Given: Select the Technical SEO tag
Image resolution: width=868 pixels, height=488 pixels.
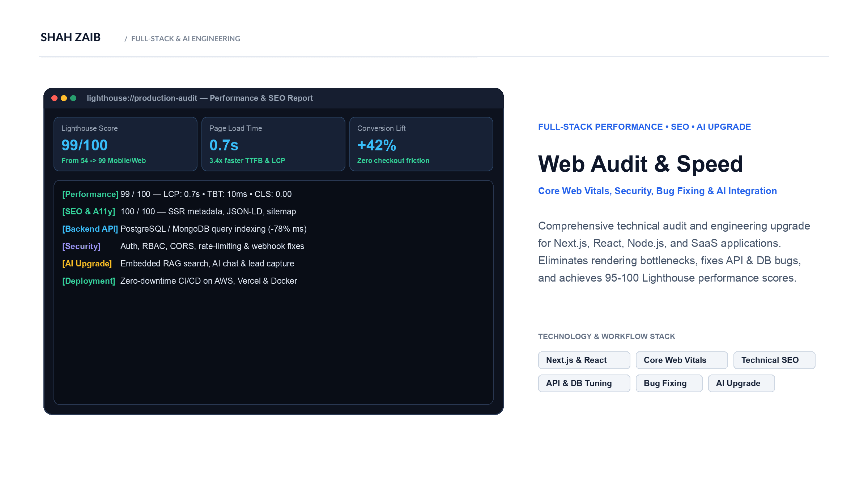Looking at the screenshot, I should coord(774,360).
